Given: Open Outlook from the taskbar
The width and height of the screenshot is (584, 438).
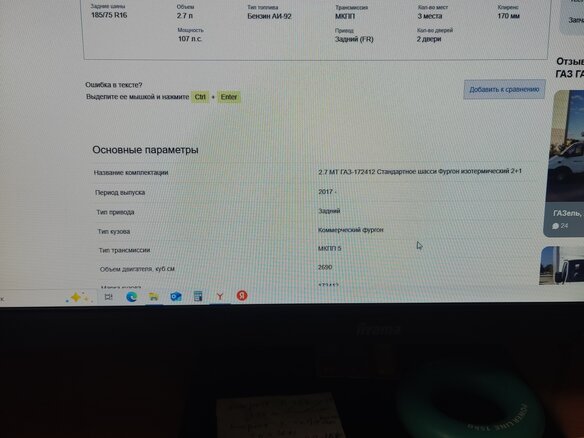Looking at the screenshot, I should tap(176, 296).
